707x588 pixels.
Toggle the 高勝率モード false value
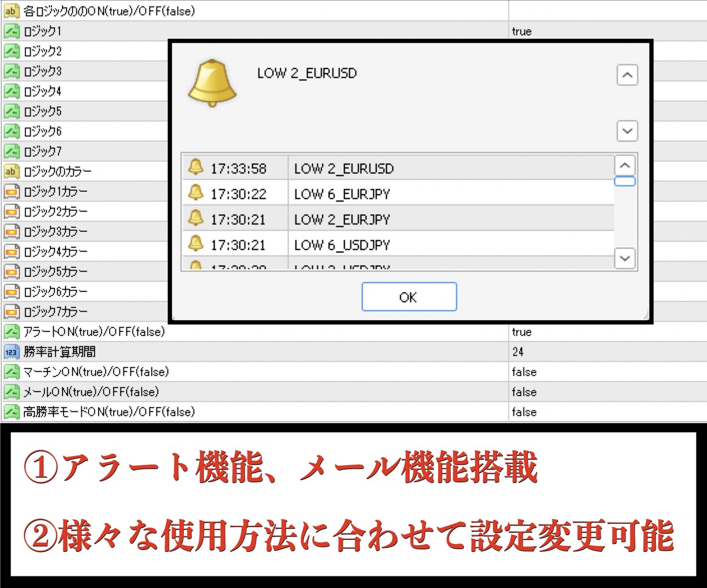tap(524, 412)
